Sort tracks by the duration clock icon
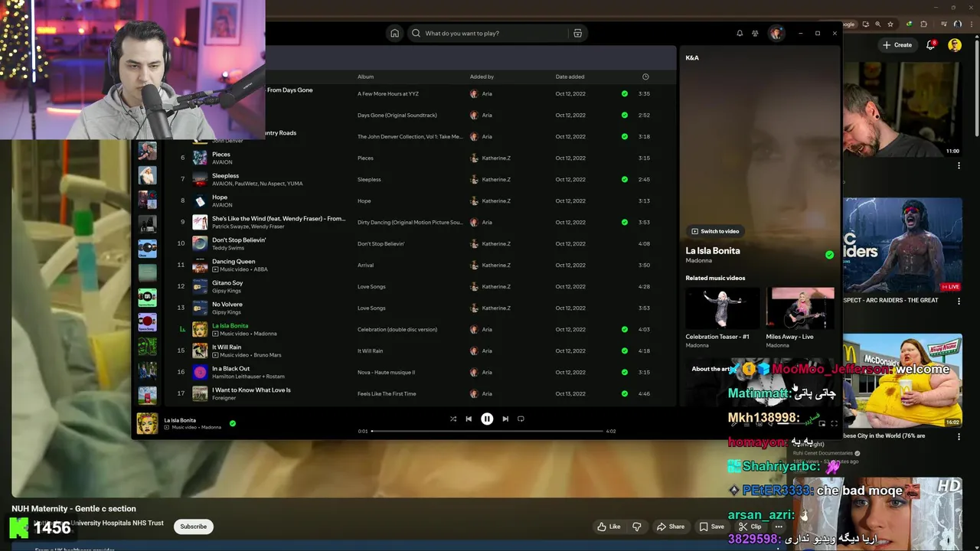The height and width of the screenshot is (551, 980). click(x=645, y=77)
